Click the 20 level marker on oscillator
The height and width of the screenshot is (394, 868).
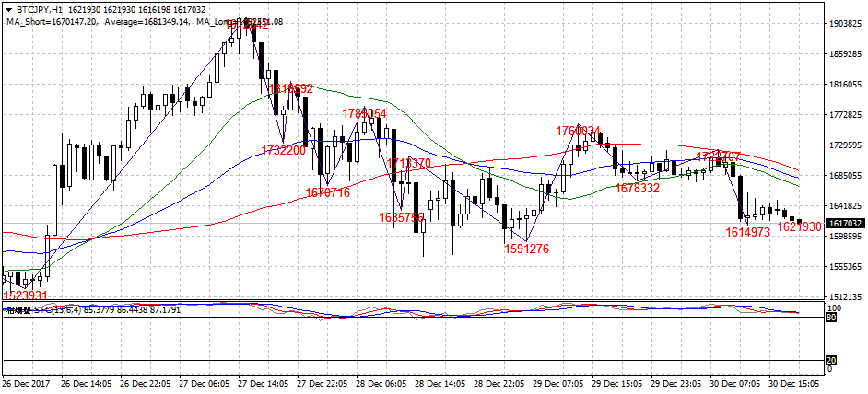coord(830,360)
